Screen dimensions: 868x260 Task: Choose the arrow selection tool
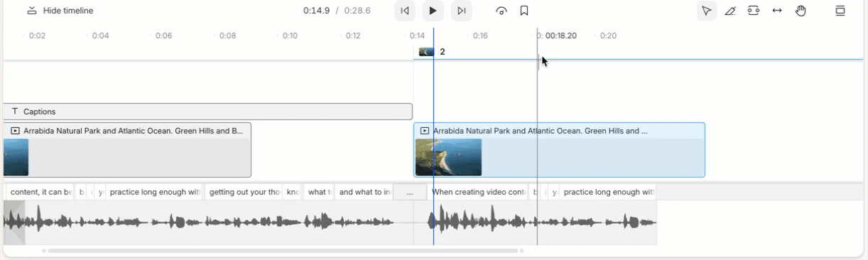[x=706, y=11]
